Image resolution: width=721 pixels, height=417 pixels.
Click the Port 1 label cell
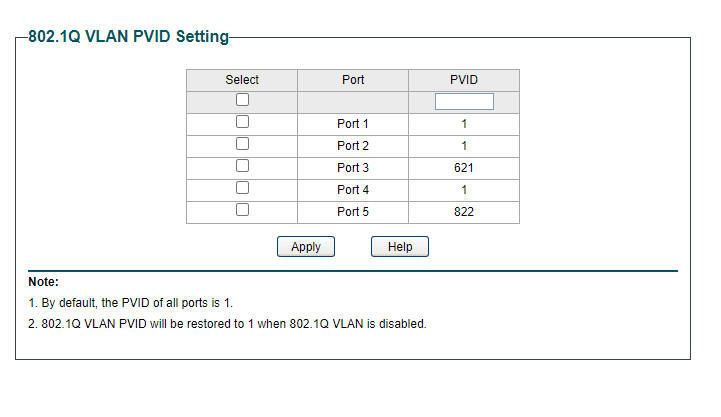point(353,124)
